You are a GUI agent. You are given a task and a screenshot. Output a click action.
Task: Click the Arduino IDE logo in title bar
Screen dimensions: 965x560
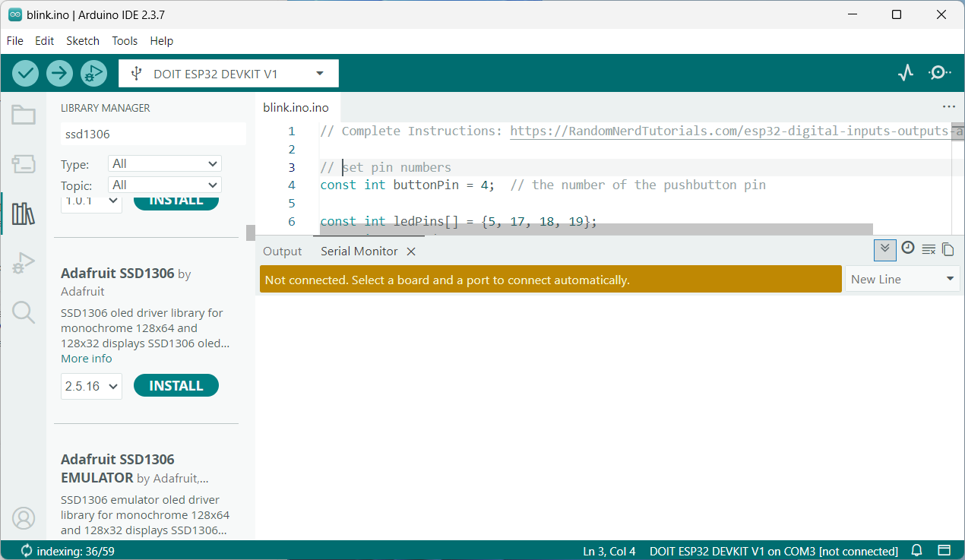tap(15, 14)
